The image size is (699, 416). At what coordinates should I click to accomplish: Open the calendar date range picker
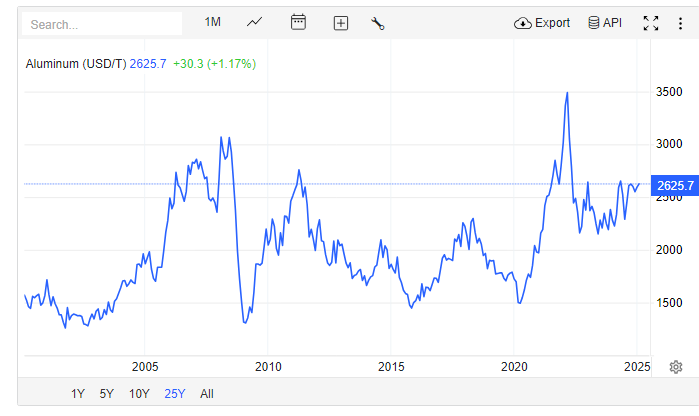coord(298,23)
